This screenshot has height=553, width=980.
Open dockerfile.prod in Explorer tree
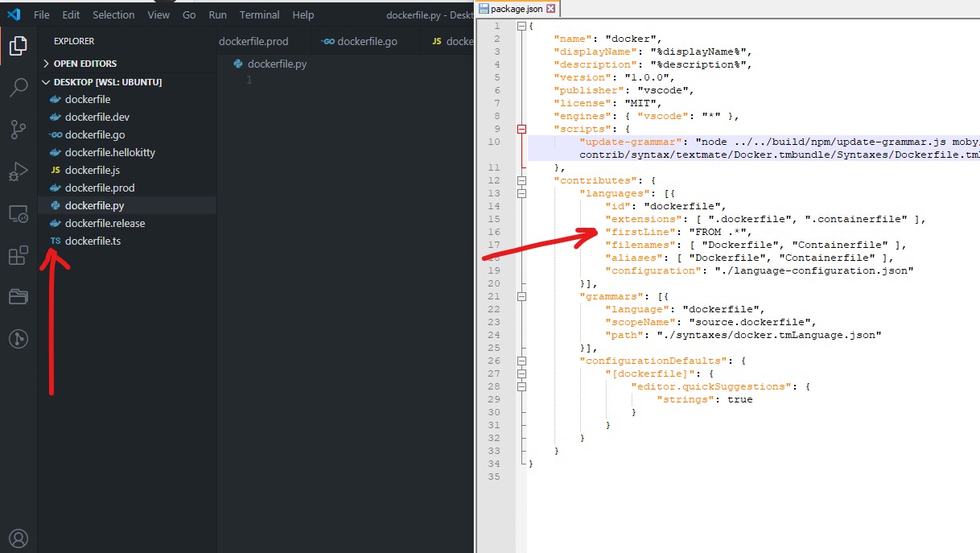127,188
